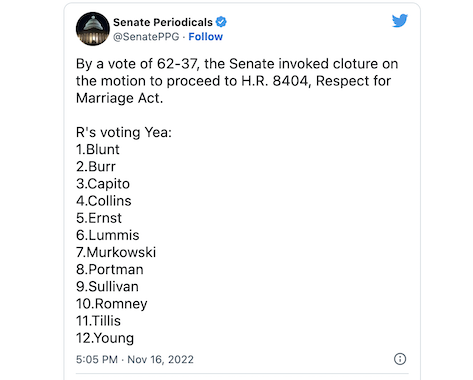Viewport: 473px width, 380px height.
Task: Click the '1.Blunt' list entry
Action: tap(97, 149)
